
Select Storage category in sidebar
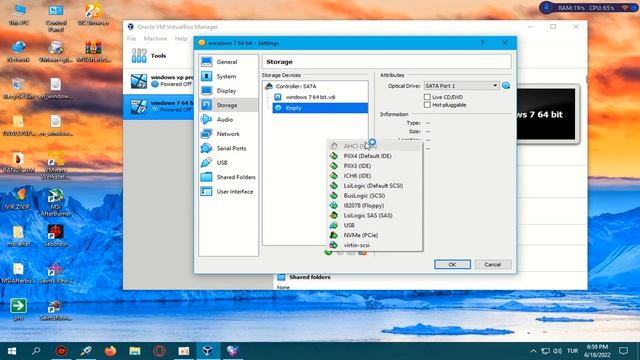coord(228,105)
